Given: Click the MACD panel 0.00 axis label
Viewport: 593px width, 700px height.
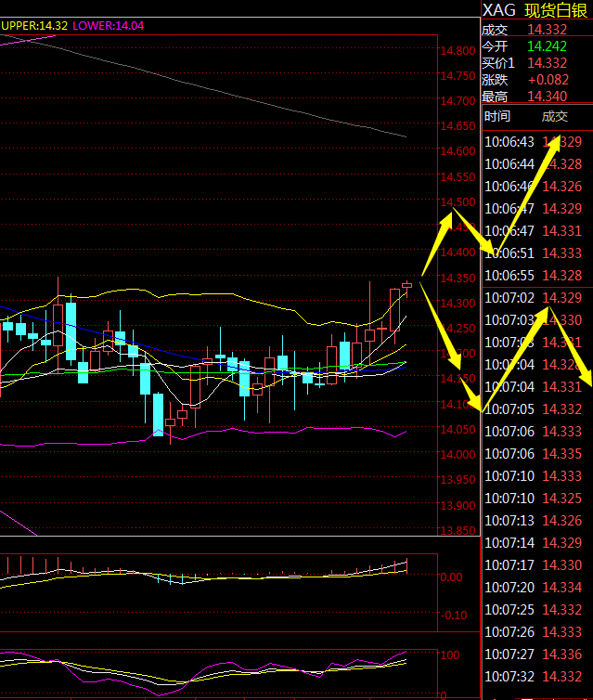Looking at the screenshot, I should [x=451, y=577].
